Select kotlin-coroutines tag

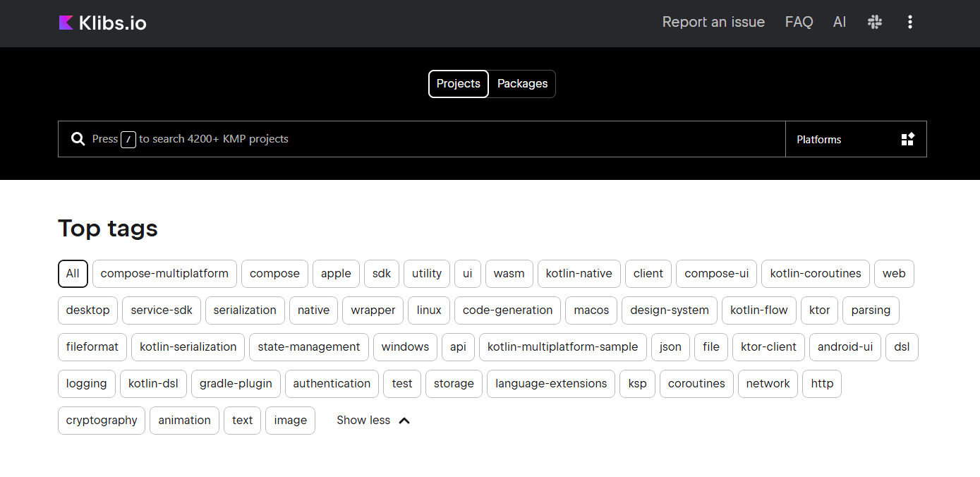point(816,274)
